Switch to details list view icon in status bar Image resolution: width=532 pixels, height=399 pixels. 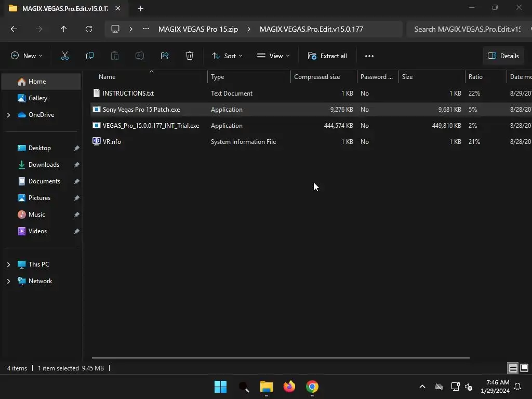(513, 368)
